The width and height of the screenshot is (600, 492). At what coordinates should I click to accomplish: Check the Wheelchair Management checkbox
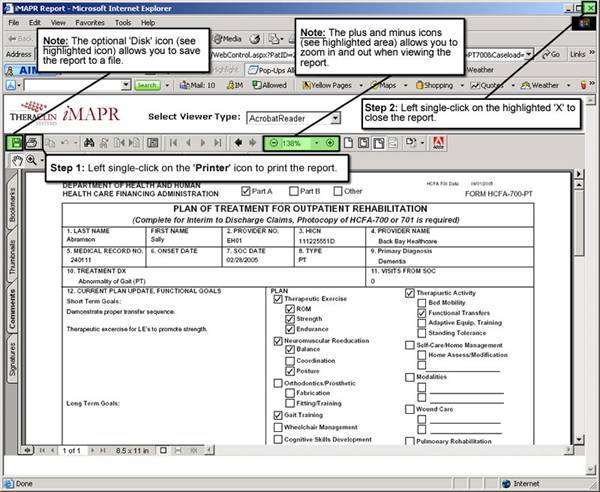(278, 427)
